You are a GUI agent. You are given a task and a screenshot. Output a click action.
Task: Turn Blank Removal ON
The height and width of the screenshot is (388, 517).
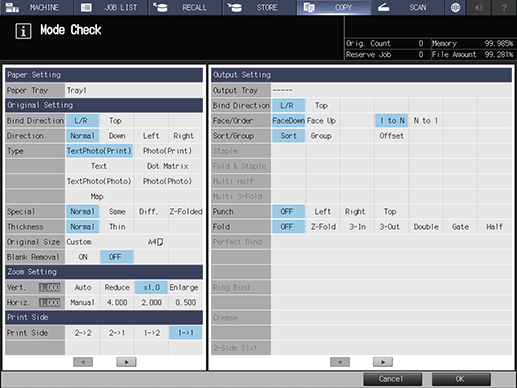click(82, 257)
